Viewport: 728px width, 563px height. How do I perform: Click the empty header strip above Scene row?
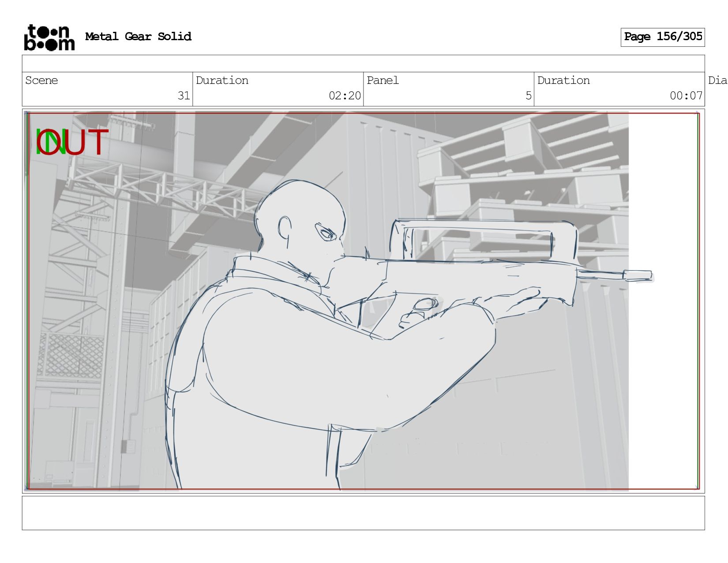pyautogui.click(x=363, y=64)
